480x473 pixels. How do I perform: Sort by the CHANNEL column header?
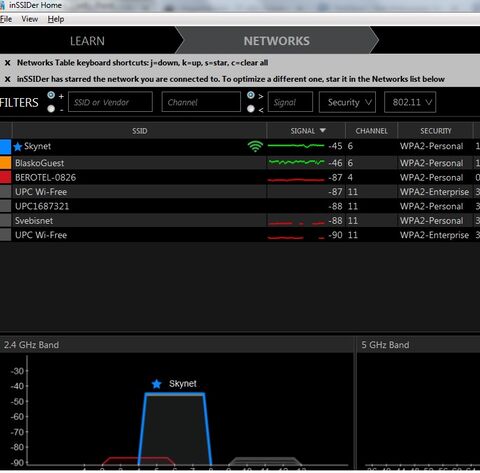point(371,131)
